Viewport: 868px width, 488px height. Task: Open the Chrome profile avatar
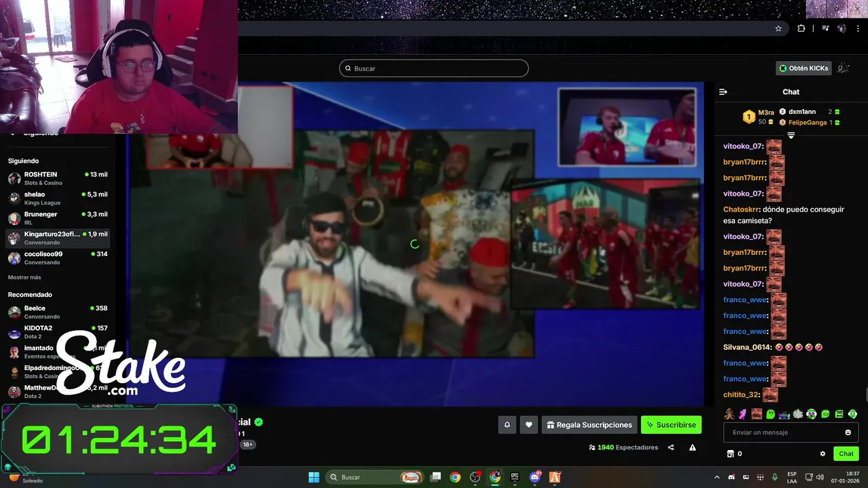[x=842, y=28]
